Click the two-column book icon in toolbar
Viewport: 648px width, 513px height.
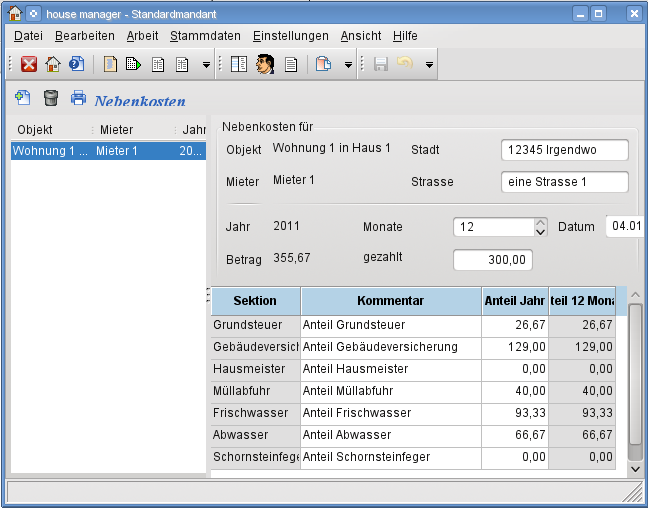tap(239, 65)
